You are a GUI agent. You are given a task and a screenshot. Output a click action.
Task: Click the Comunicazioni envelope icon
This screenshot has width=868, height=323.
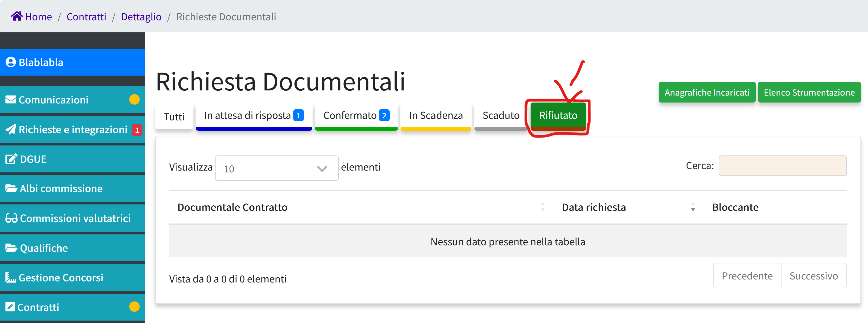pyautogui.click(x=11, y=100)
